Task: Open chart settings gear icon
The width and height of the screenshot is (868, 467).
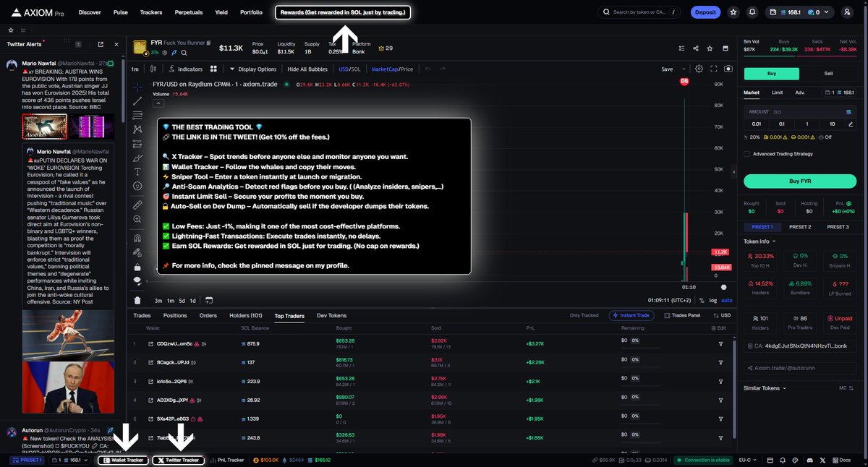Action: 699,69
